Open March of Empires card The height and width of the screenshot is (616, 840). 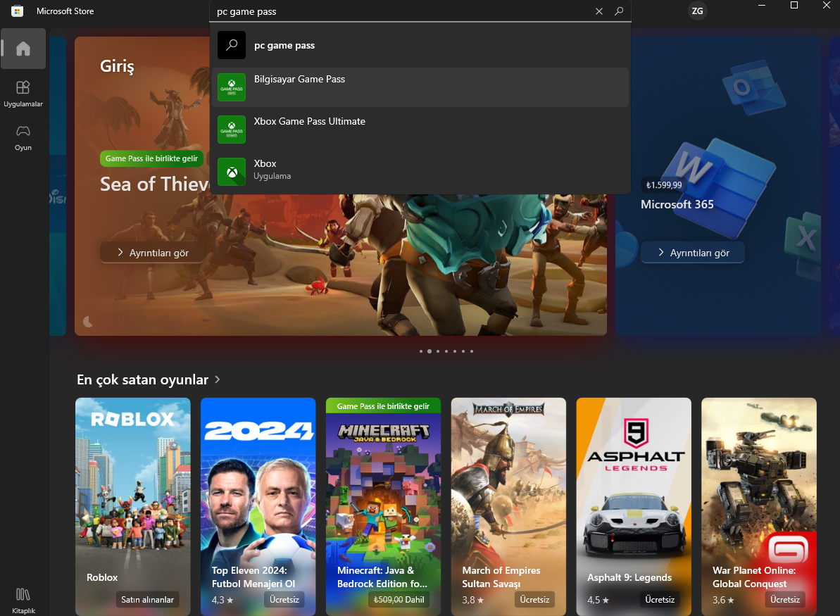pos(508,506)
